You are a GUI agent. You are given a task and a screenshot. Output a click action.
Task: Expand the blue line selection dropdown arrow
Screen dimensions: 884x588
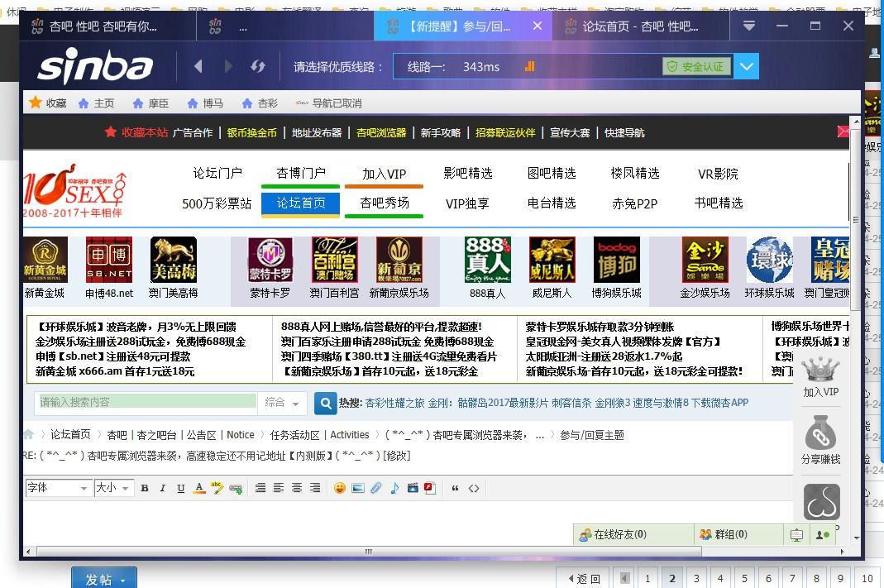coord(747,66)
